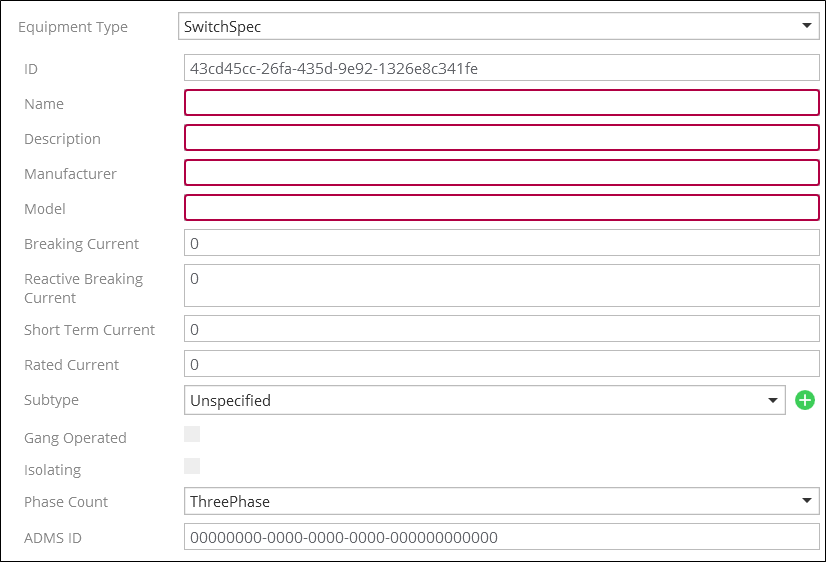Click the Description input field
The height and width of the screenshot is (562, 826).
click(x=502, y=137)
